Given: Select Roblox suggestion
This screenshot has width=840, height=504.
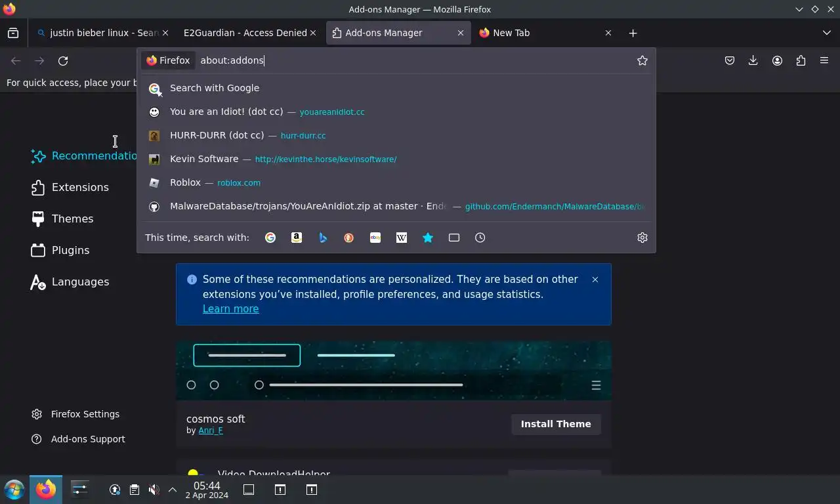Looking at the screenshot, I should point(396,182).
